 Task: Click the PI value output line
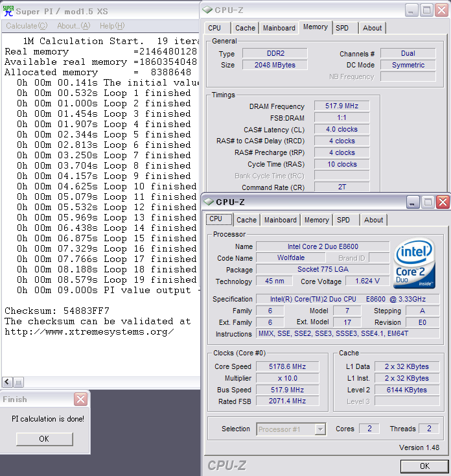(x=108, y=291)
